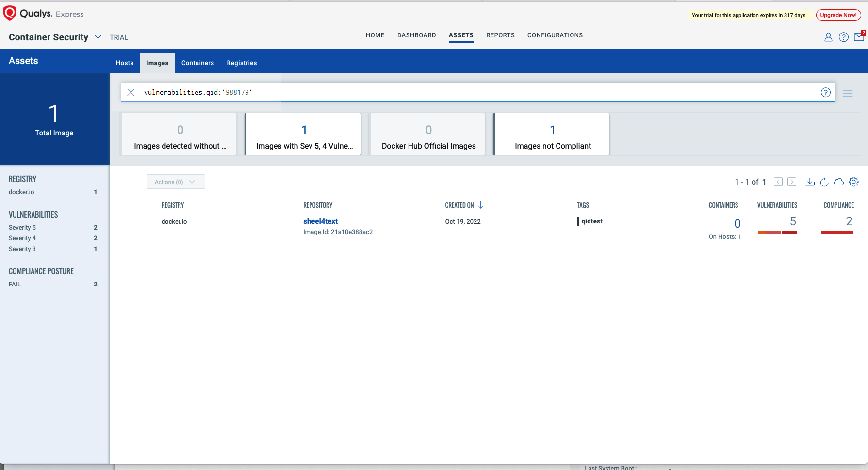Viewport: 868px width, 470px height.
Task: Open the Actions (0) dropdown
Action: [176, 182]
